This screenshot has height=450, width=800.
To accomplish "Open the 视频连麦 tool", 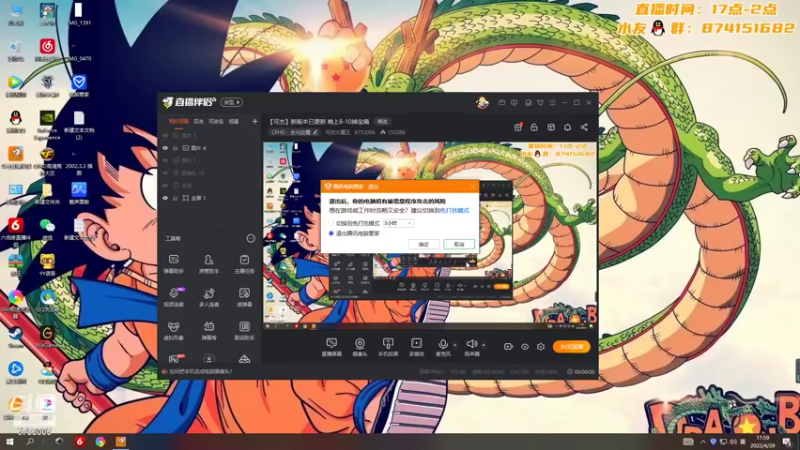I will (x=173, y=297).
